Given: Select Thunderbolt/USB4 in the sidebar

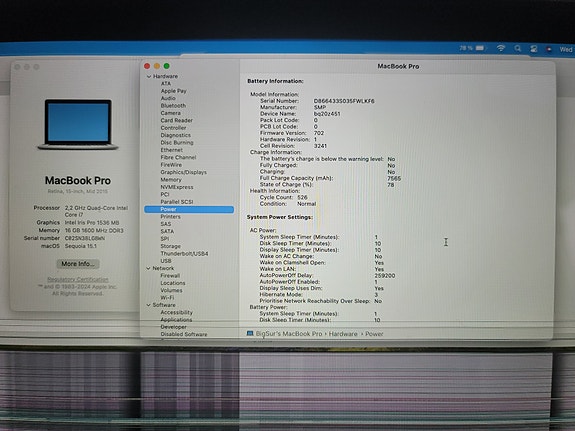Looking at the screenshot, I should 184,253.
